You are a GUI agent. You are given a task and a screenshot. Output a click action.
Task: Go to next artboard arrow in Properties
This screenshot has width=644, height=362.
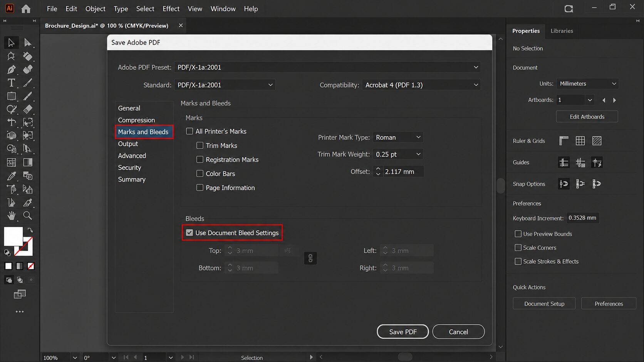(x=615, y=100)
